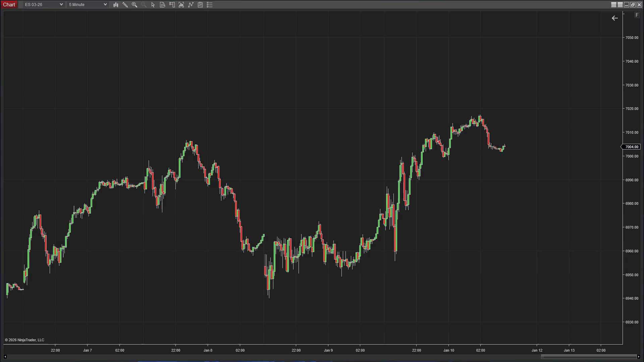Click the horizontal scrollbar thumb
The image size is (644, 362).
(x=589, y=357)
